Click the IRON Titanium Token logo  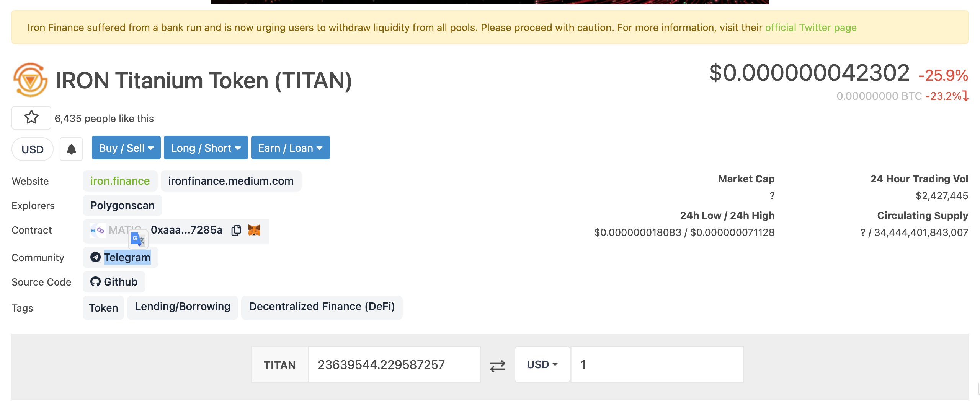pos(31,80)
